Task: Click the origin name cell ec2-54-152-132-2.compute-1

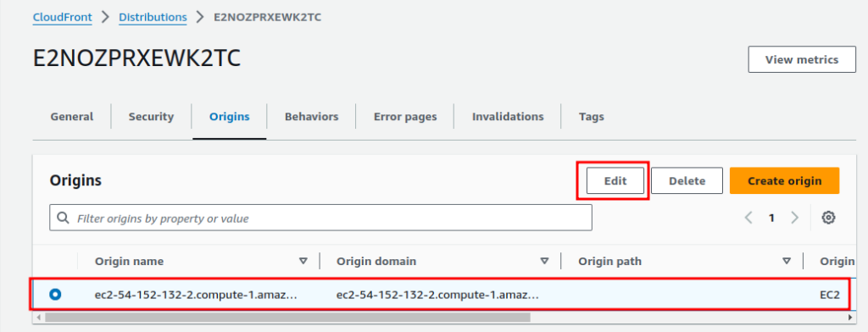Action: [196, 295]
